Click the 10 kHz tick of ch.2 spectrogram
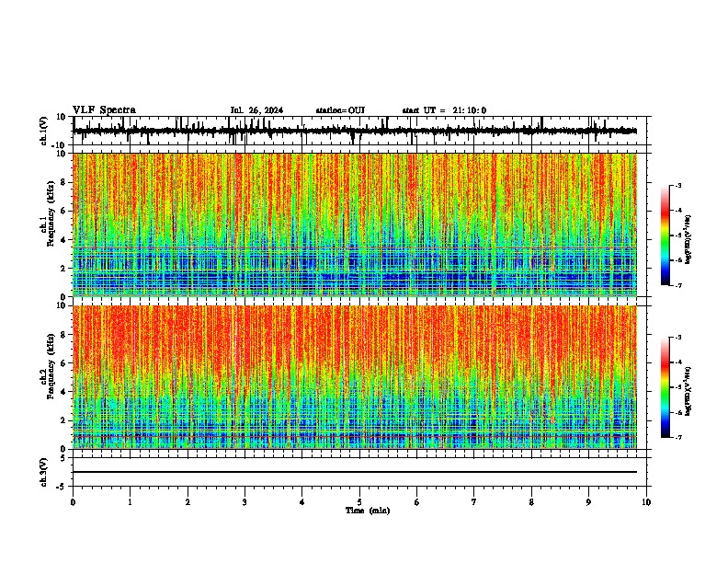 coord(63,305)
